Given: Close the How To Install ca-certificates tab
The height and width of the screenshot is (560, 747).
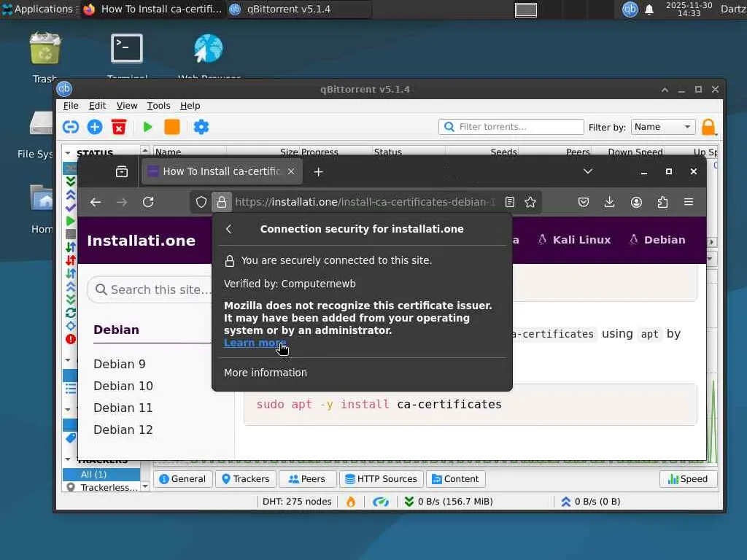Looking at the screenshot, I should click(x=291, y=171).
